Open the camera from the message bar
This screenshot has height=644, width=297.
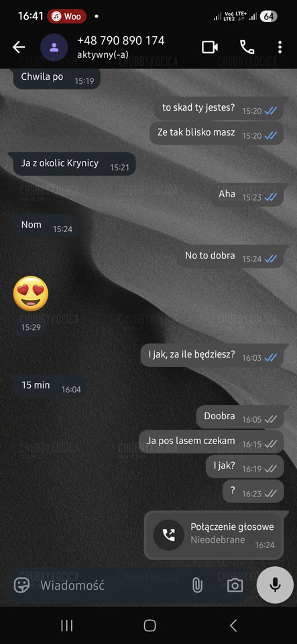235,585
